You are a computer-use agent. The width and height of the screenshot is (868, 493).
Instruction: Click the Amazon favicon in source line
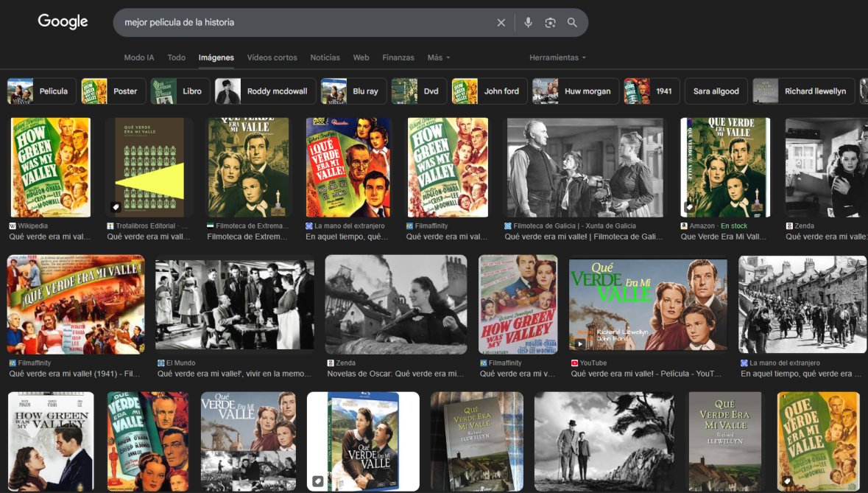click(684, 226)
